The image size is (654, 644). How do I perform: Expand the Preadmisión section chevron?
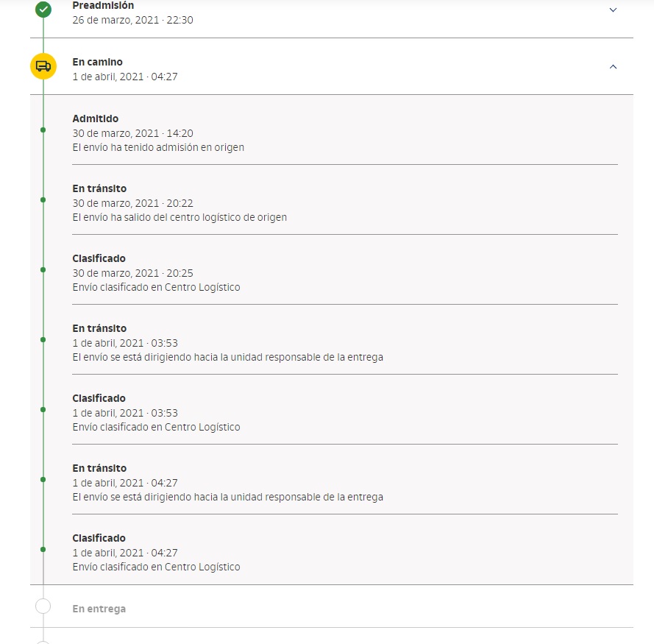pyautogui.click(x=613, y=10)
